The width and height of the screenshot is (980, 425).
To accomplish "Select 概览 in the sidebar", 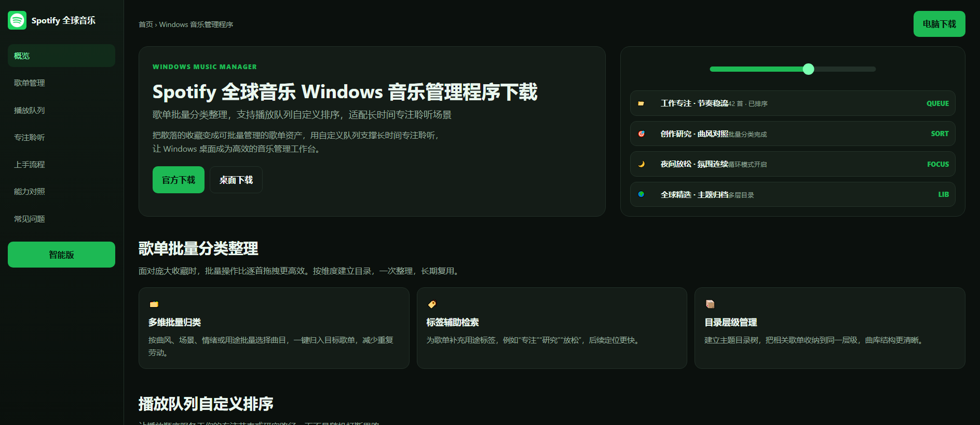I will (x=61, y=56).
